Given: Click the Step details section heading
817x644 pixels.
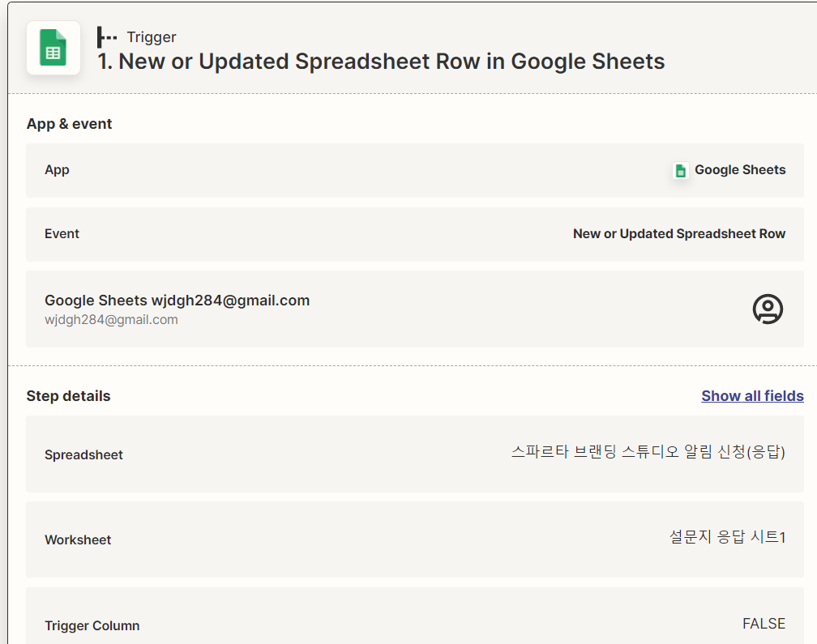Looking at the screenshot, I should tap(68, 396).
